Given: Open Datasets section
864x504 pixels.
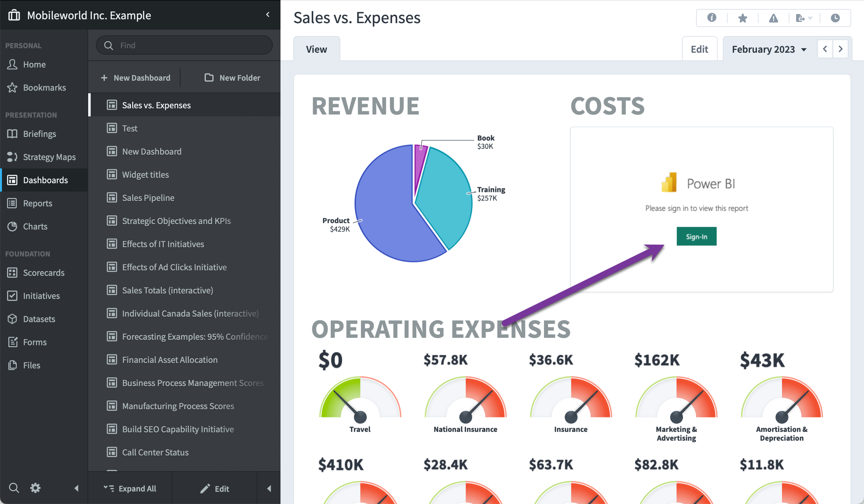Looking at the screenshot, I should point(44,319).
